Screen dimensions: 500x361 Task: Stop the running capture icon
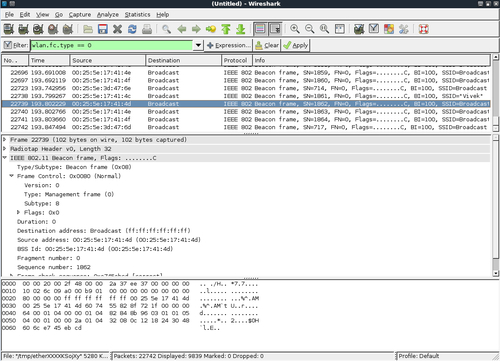(x=53, y=29)
